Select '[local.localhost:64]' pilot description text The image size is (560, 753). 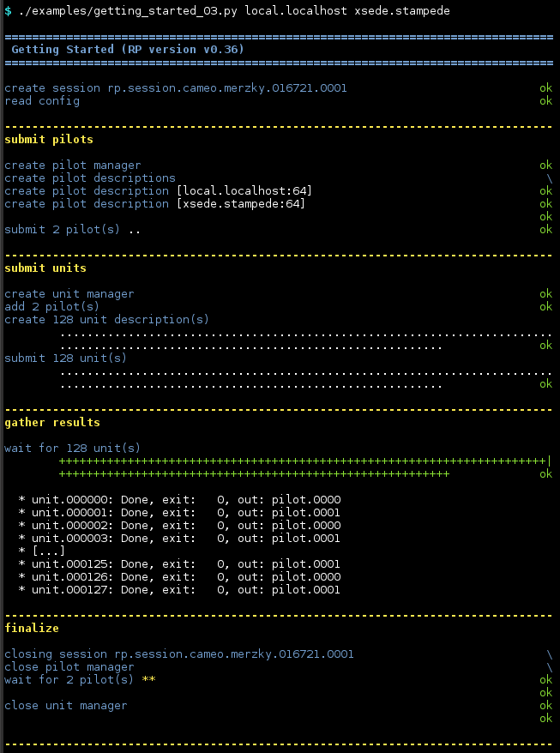click(x=244, y=191)
